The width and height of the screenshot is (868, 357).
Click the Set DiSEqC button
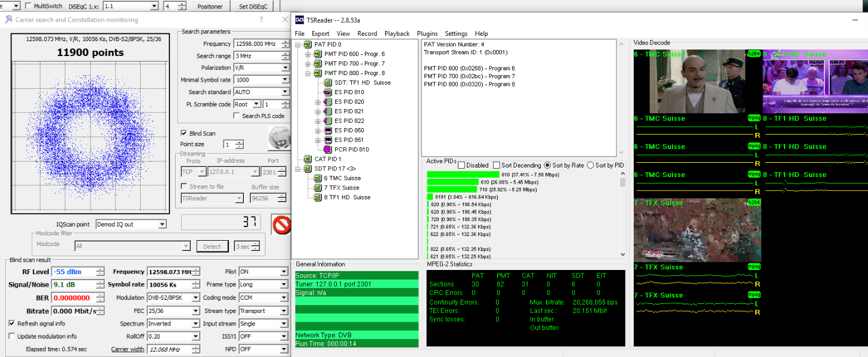253,7
